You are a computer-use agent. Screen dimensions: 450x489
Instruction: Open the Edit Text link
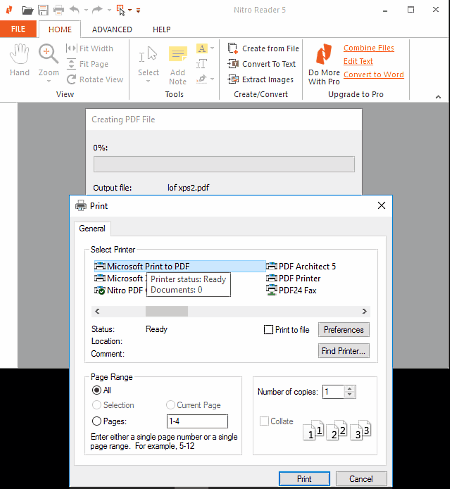[x=358, y=61]
